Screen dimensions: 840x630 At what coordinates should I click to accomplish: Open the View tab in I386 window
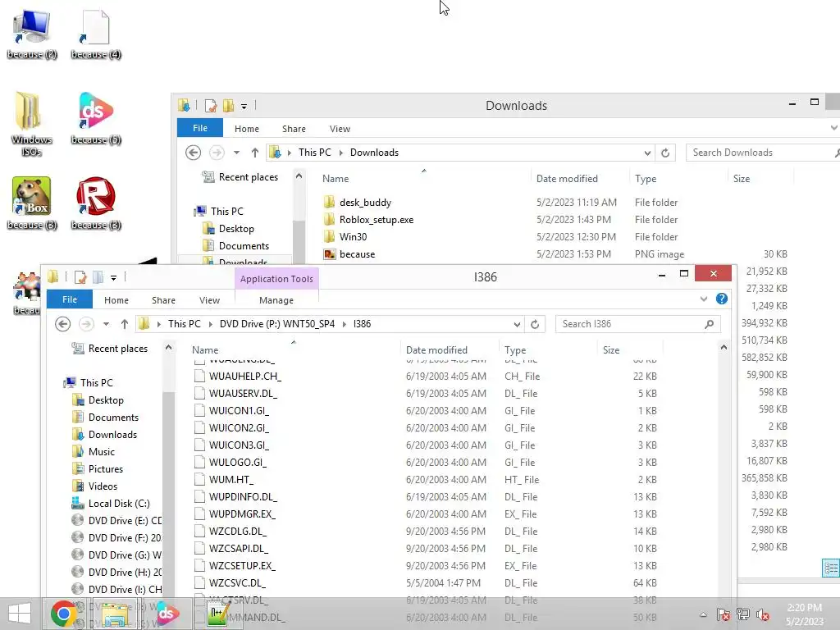tap(209, 300)
